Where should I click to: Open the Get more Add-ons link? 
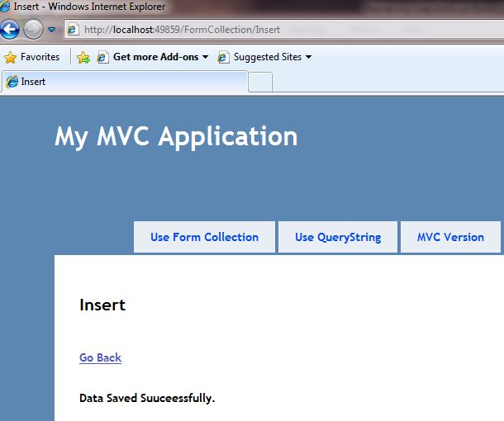pyautogui.click(x=155, y=57)
